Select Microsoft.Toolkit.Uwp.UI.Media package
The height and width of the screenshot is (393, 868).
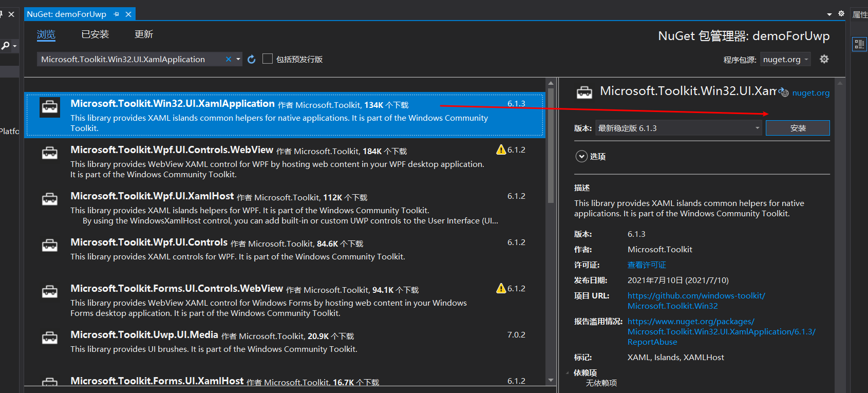285,346
